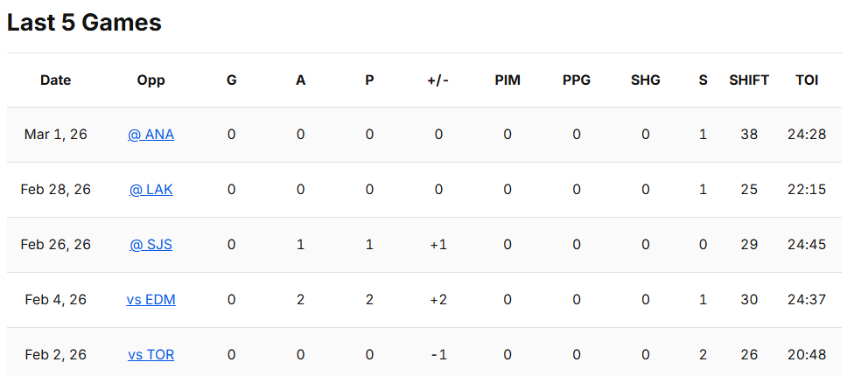Click the Last 5 Games heading
868x376 pixels.
(x=84, y=24)
